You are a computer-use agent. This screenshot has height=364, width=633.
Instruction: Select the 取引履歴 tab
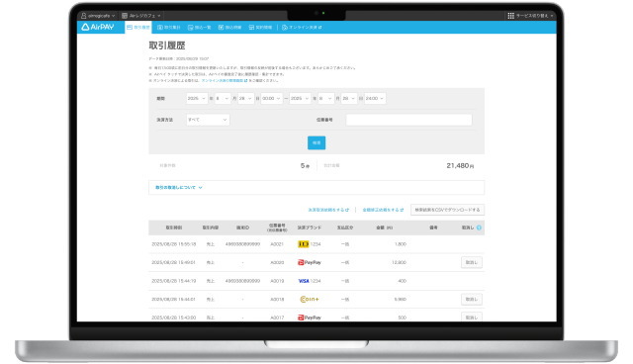coord(138,27)
